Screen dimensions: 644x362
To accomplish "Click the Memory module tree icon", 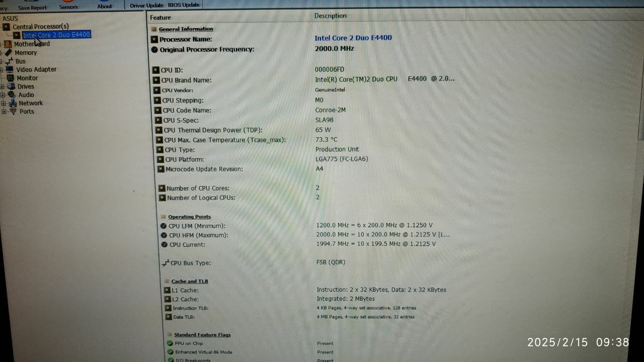I will tap(9, 52).
